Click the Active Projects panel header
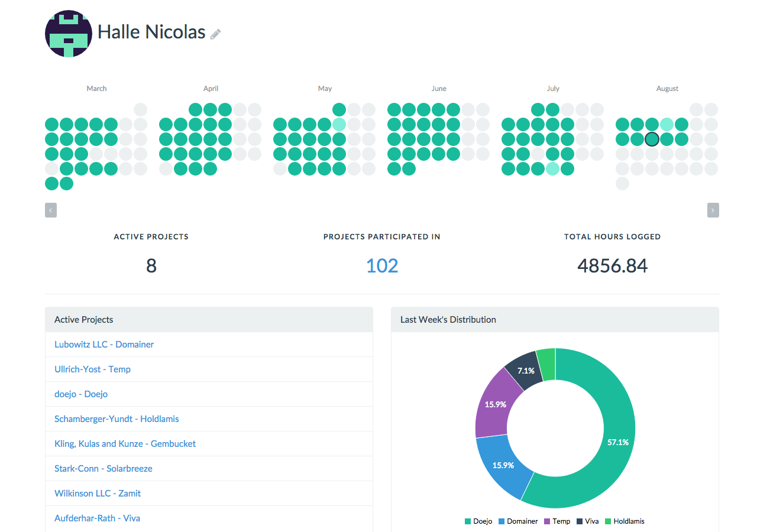Image resolution: width=757 pixels, height=532 pixels. [209, 320]
